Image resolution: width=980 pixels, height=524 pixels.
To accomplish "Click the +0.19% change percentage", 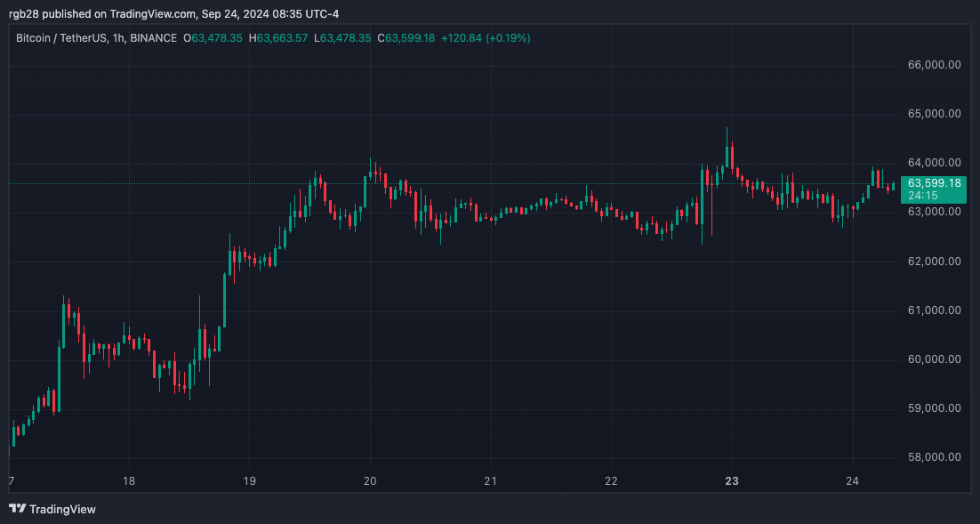I will point(508,38).
